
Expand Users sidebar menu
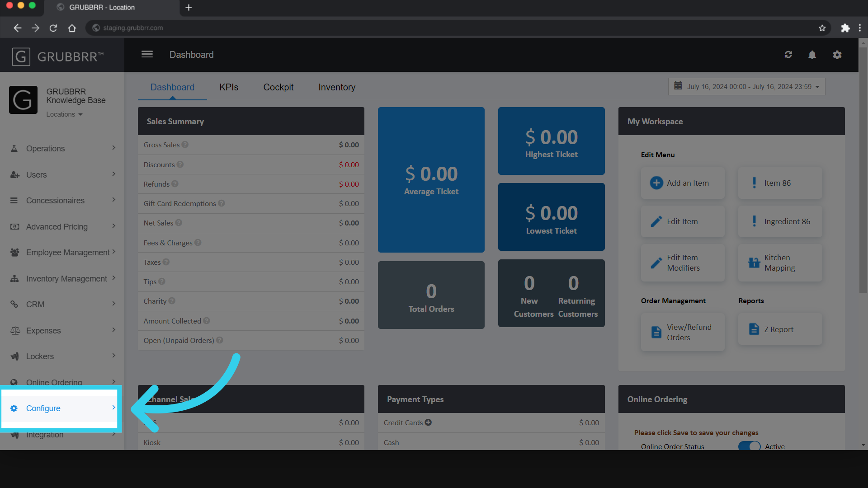point(62,174)
